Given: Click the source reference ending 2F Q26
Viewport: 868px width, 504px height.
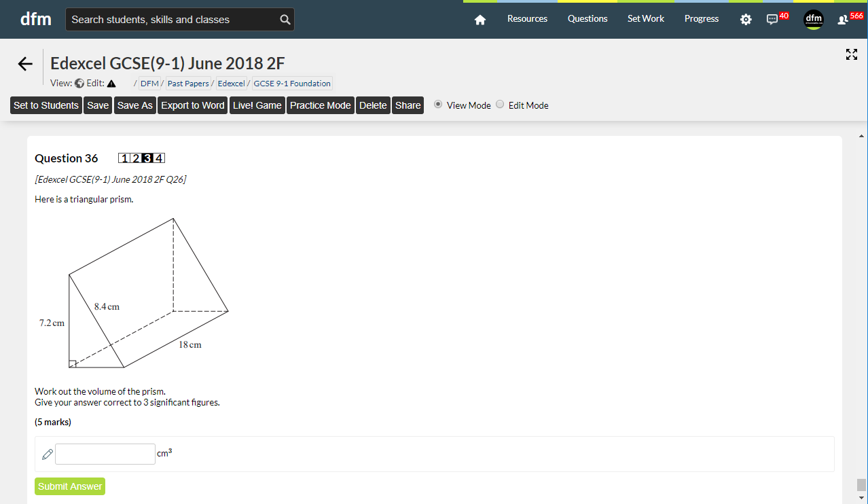Looking at the screenshot, I should pyautogui.click(x=111, y=179).
